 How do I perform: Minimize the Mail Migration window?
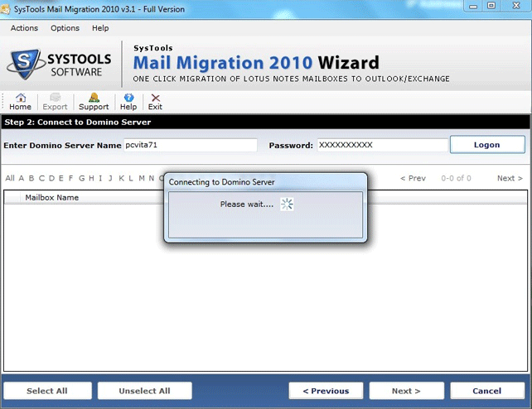coord(473,6)
